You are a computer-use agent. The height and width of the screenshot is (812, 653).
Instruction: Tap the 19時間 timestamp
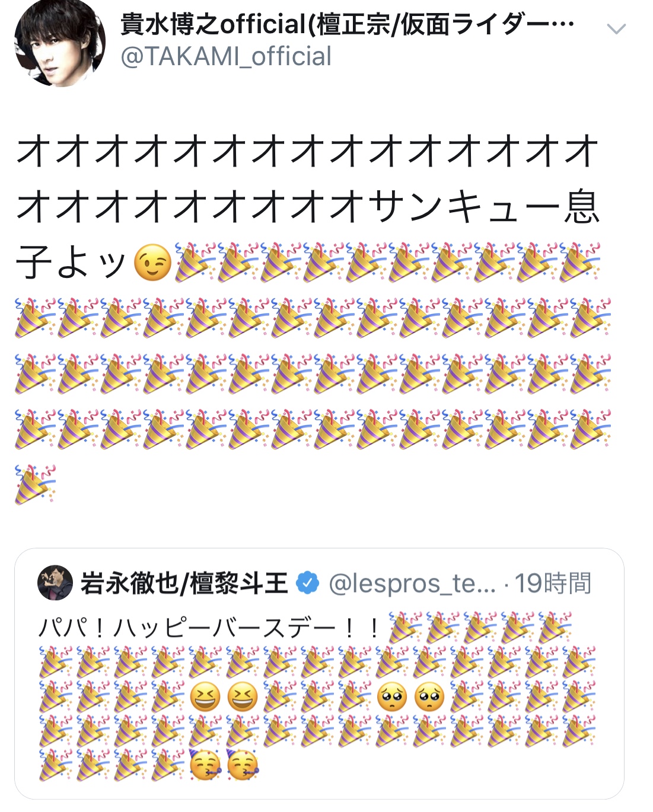click(553, 583)
